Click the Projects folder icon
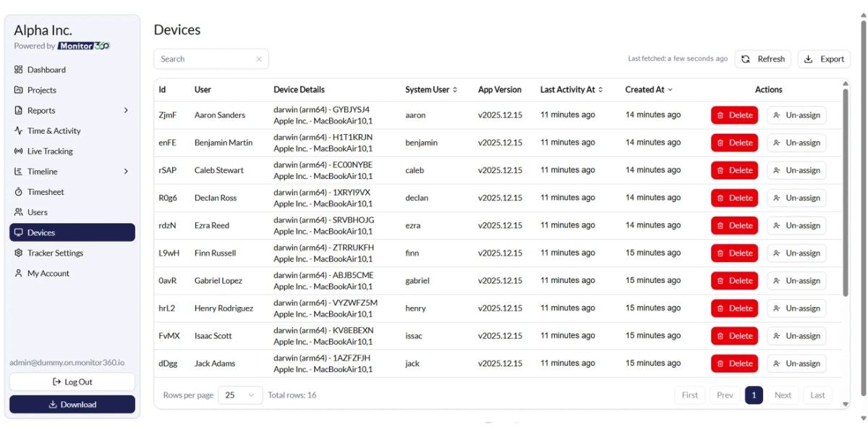The height and width of the screenshot is (433, 868). (19, 90)
